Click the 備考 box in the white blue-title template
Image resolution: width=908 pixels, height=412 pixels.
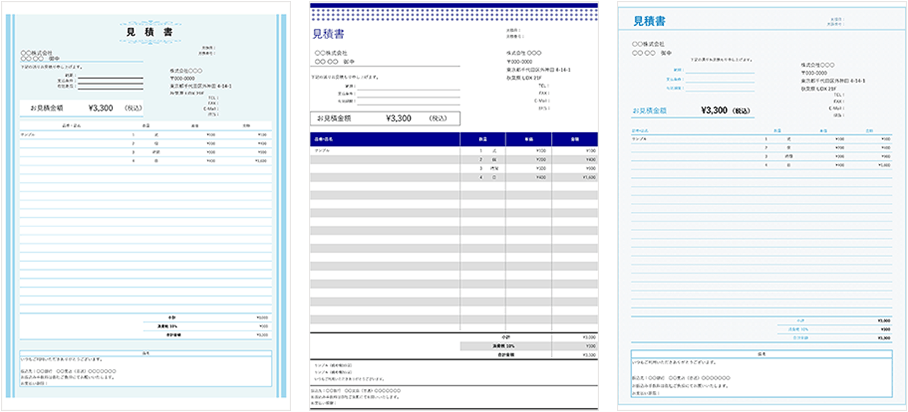762,372
